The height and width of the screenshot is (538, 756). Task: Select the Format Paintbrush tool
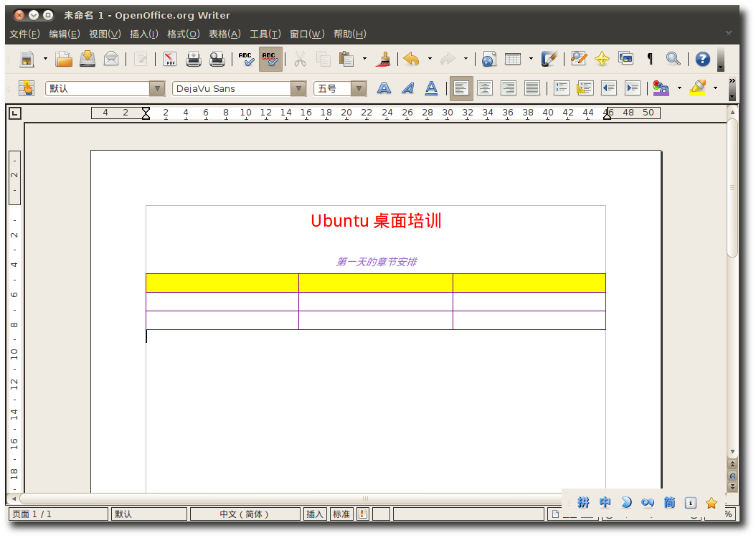tap(384, 60)
